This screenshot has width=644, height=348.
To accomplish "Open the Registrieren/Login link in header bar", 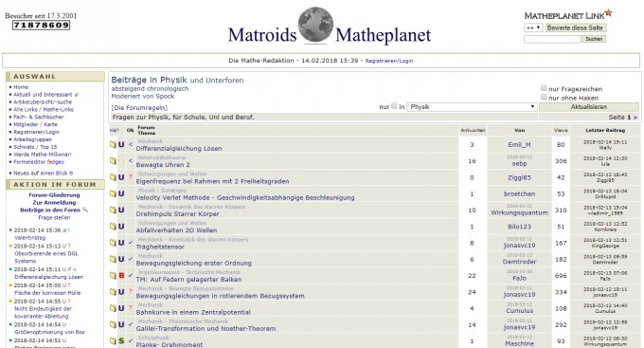I will (389, 61).
